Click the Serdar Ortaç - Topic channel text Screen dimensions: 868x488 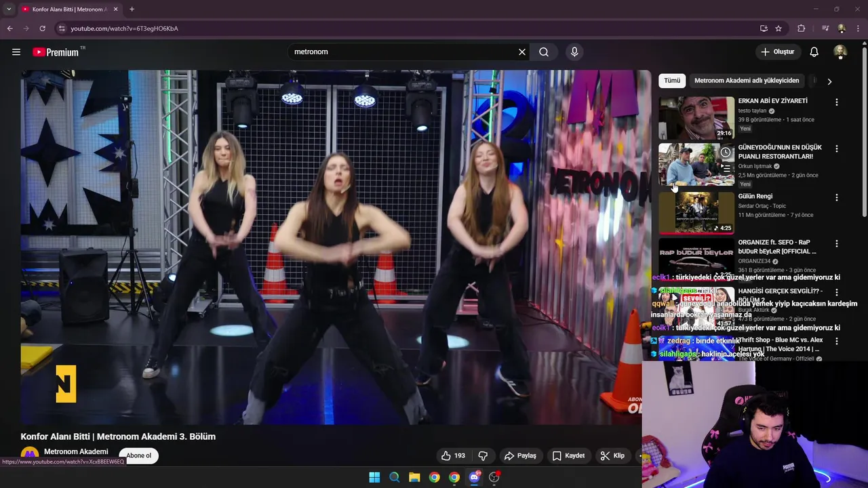pyautogui.click(x=762, y=206)
